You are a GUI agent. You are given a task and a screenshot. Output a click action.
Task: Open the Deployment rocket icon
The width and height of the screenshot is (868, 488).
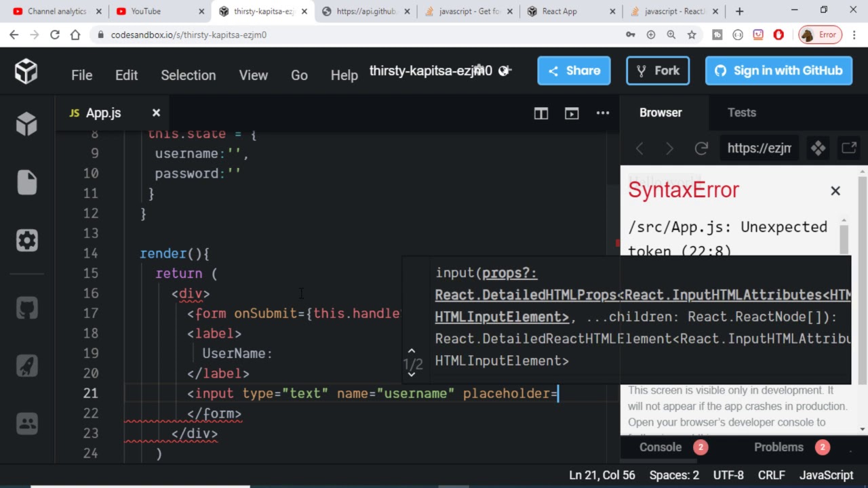[27, 366]
